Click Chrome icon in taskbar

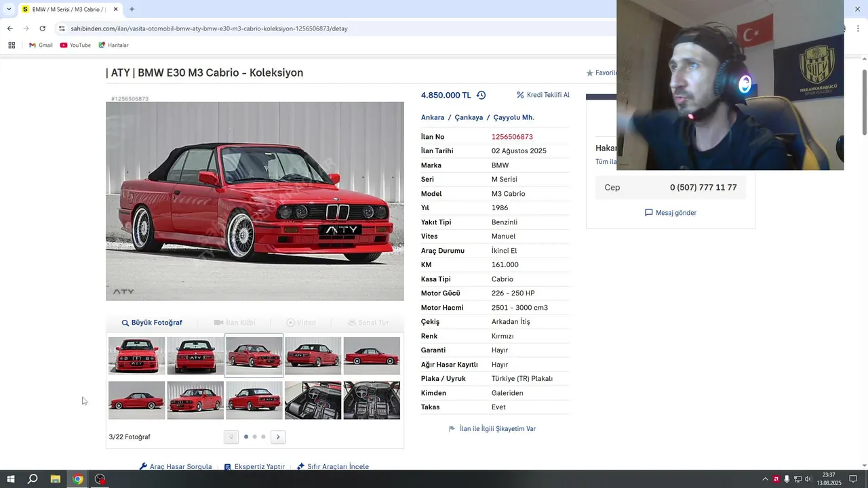pyautogui.click(x=78, y=479)
